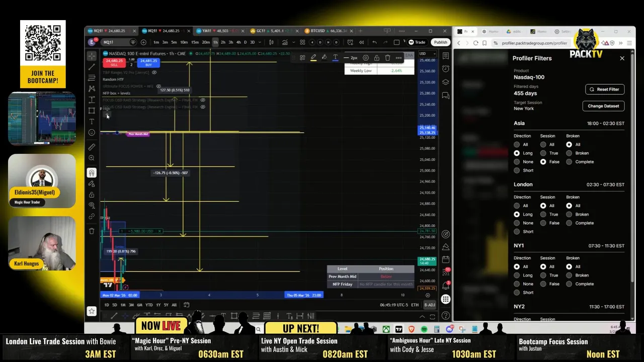Open the emoji icons tool

click(x=92, y=133)
